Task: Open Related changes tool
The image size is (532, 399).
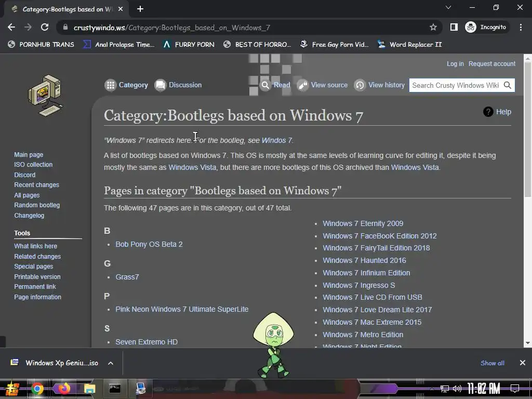Action: click(x=37, y=257)
